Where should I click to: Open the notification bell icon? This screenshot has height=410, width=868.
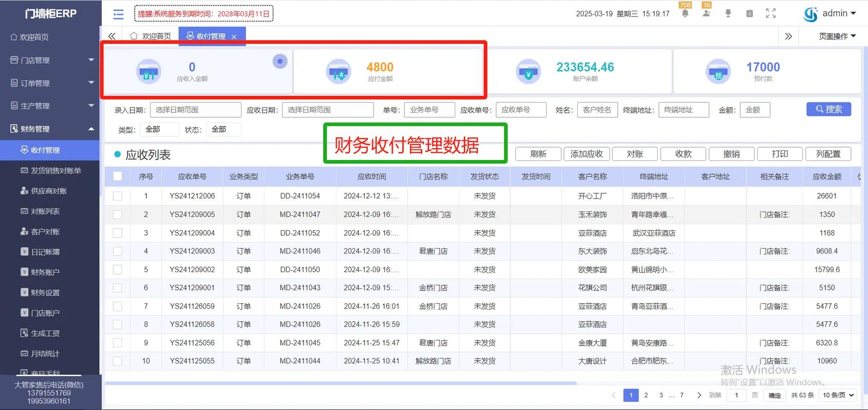(685, 13)
